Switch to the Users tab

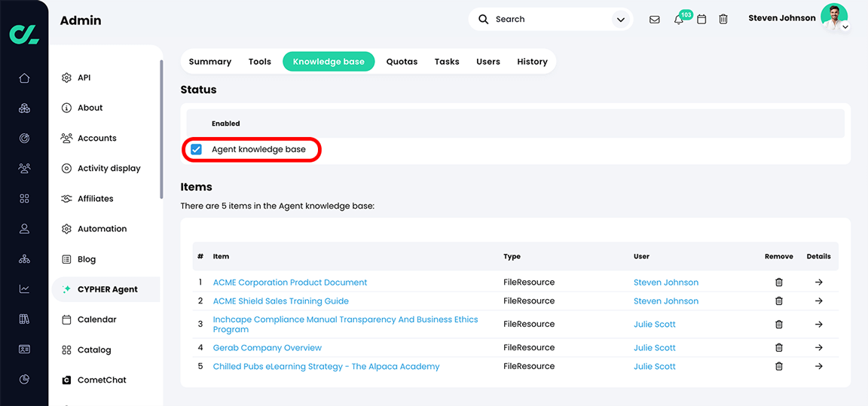click(488, 62)
